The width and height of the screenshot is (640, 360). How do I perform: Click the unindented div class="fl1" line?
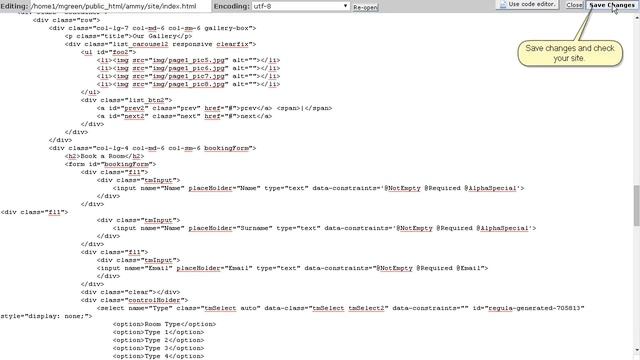click(34, 212)
